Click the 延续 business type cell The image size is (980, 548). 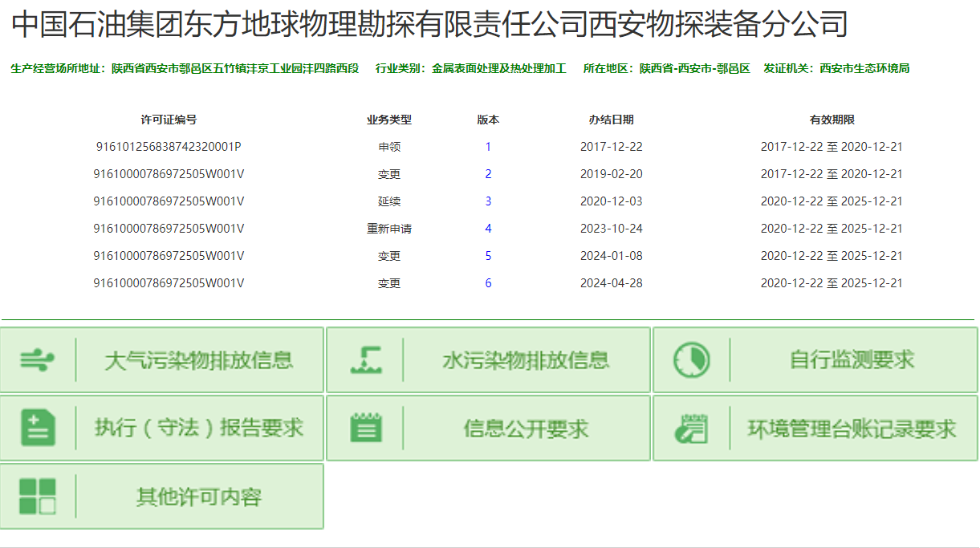coord(389,201)
